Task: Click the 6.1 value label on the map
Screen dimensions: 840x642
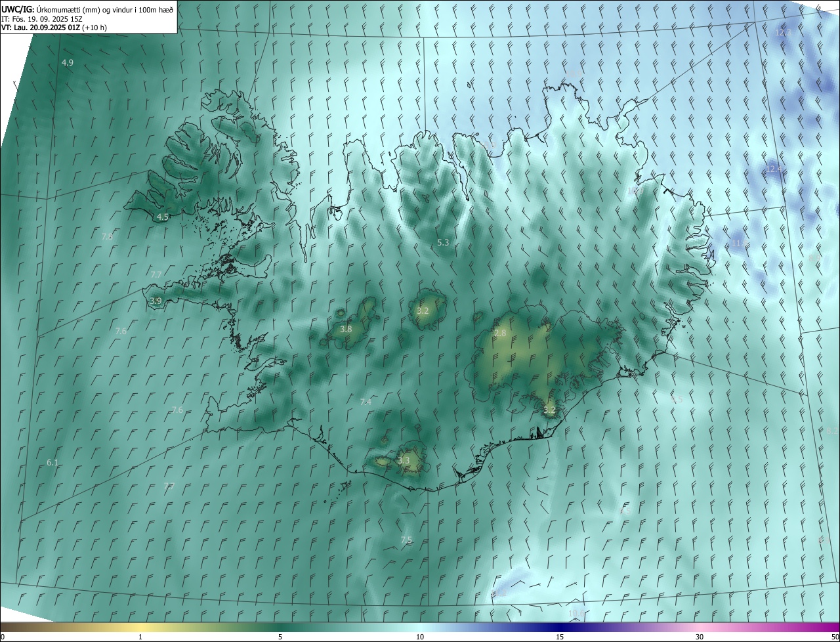Action: [x=52, y=463]
